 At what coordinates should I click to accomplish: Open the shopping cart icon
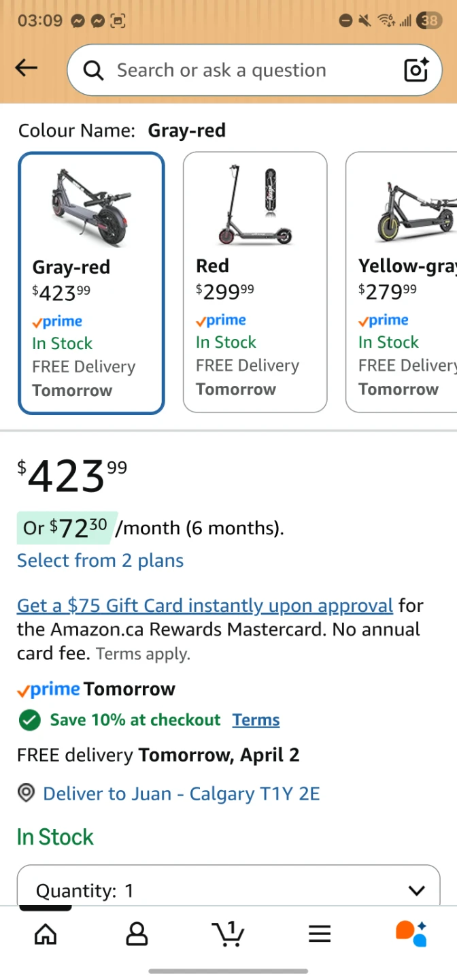point(228,933)
